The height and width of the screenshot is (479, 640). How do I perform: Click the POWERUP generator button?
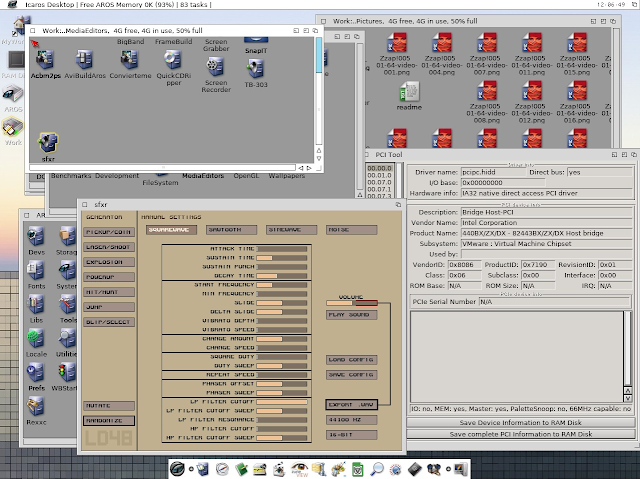(109, 277)
